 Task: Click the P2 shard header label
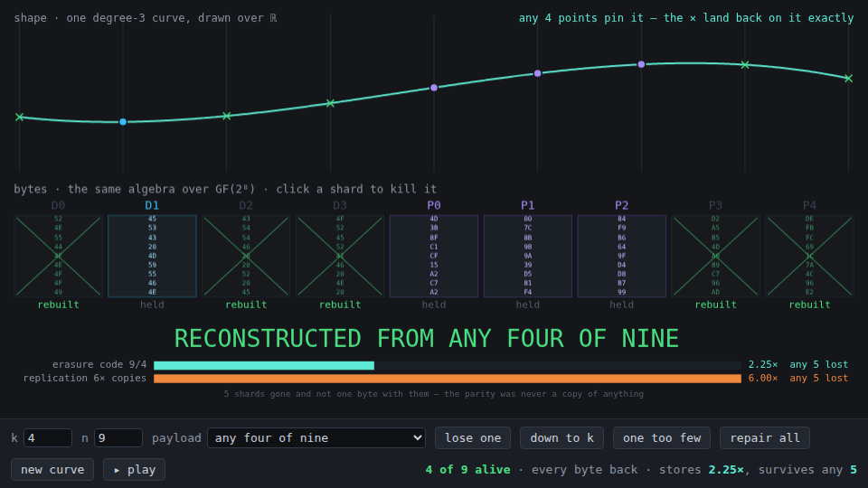click(622, 205)
